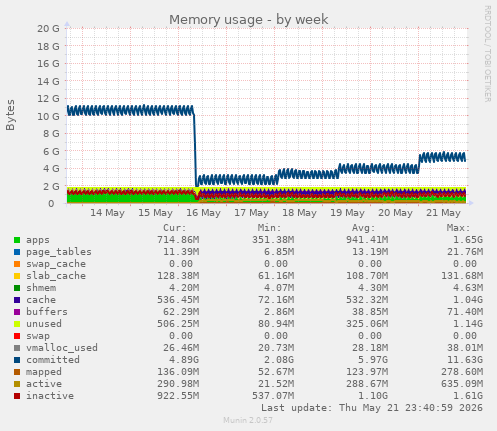Click the 'Munin 2.0.57' footer text
Screen dimensions: 497x431
(248, 420)
